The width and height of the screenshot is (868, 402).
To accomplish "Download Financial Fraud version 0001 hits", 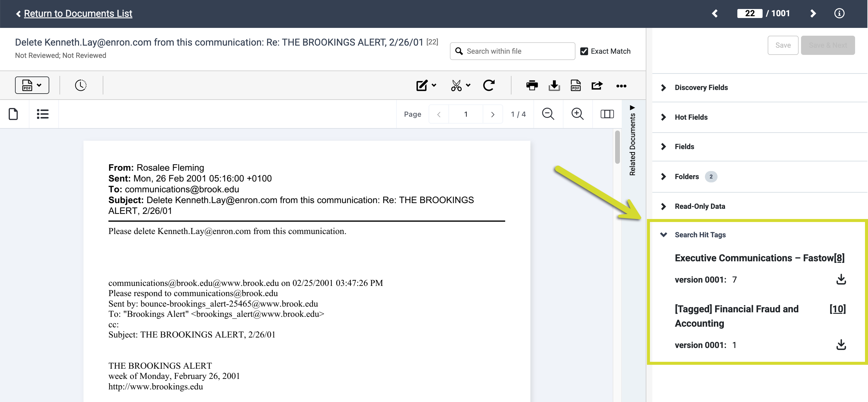I will pos(841,345).
